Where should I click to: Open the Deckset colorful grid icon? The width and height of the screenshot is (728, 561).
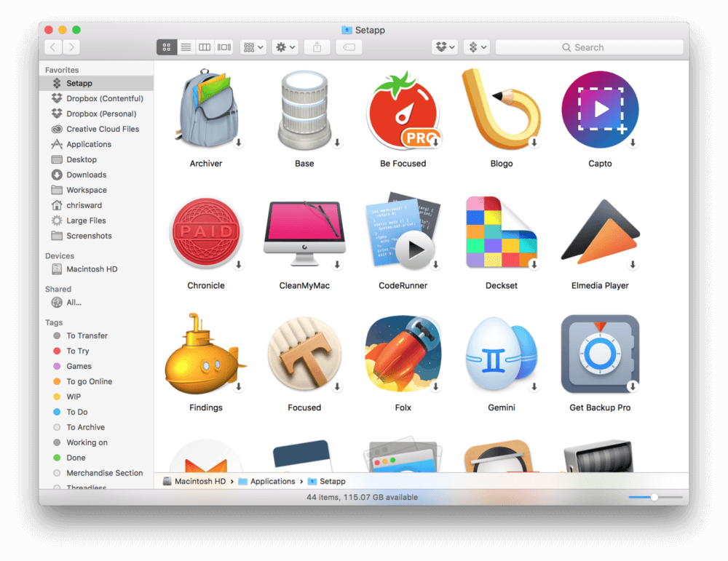coord(502,232)
